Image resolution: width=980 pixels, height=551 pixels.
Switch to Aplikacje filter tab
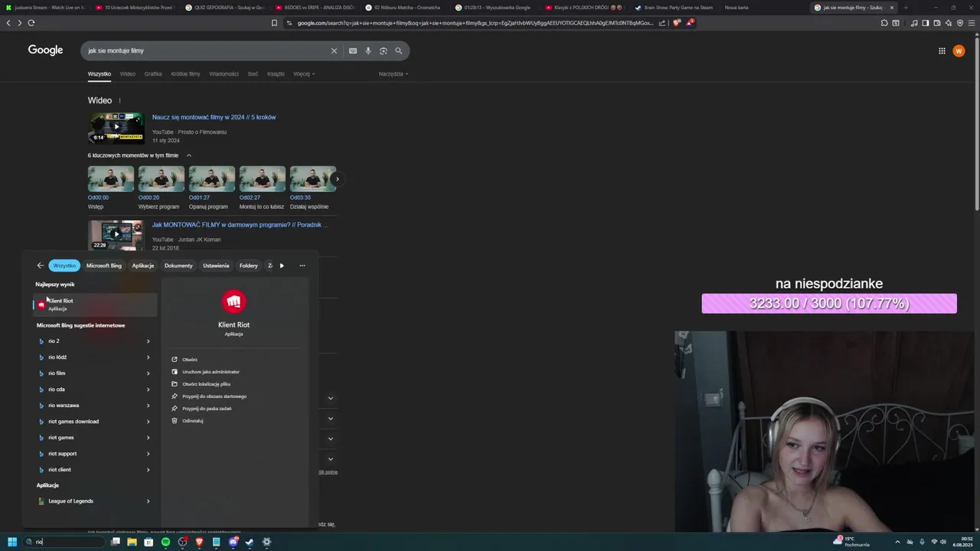143,266
